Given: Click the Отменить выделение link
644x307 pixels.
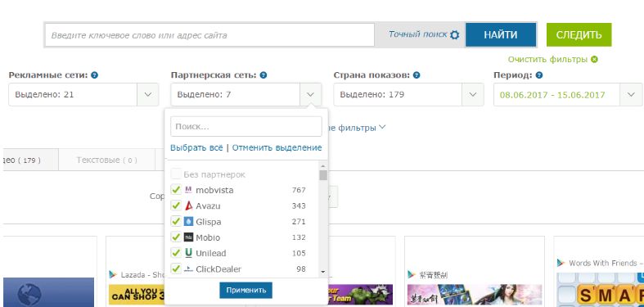Looking at the screenshot, I should (x=277, y=147).
